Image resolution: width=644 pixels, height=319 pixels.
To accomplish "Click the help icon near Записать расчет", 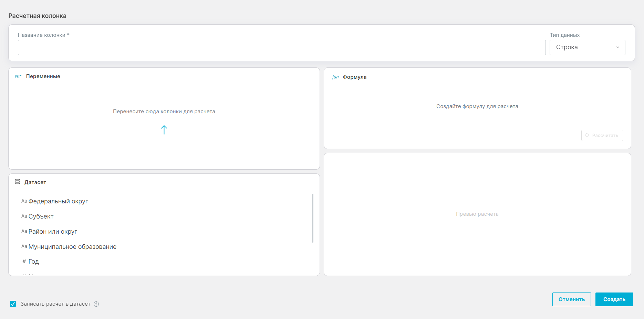I will tap(96, 304).
